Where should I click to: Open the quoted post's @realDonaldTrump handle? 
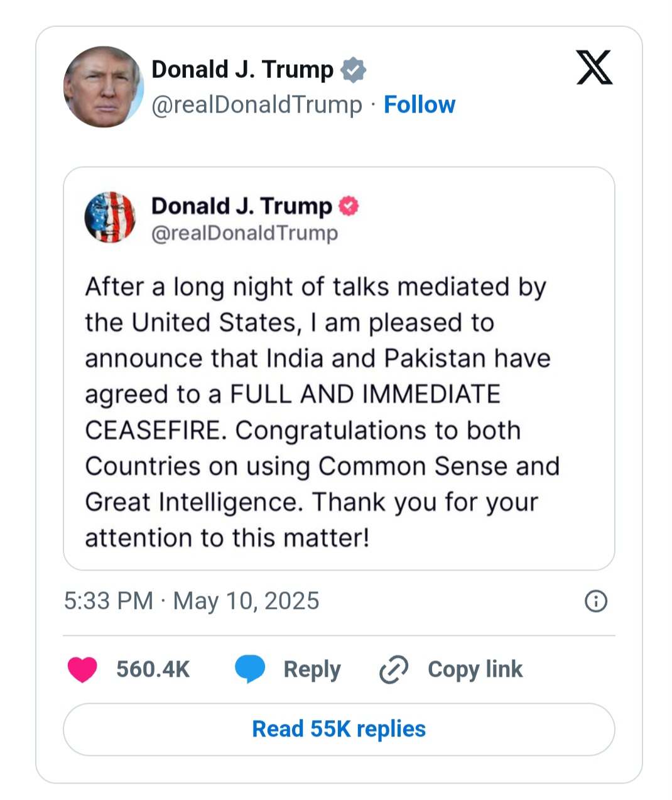coord(244,233)
